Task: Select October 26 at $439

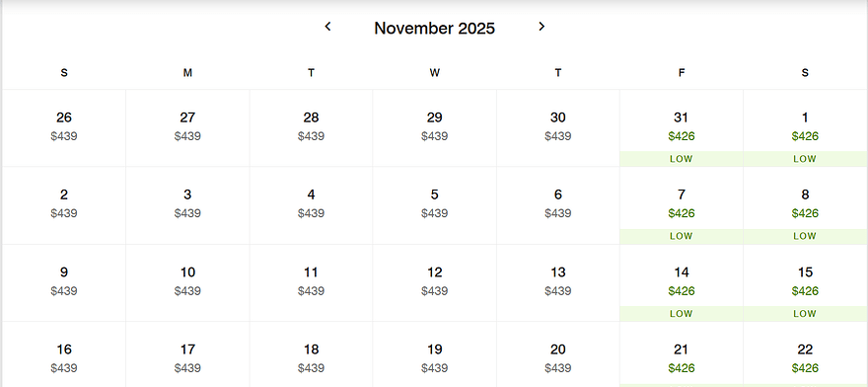Action: [x=64, y=128]
